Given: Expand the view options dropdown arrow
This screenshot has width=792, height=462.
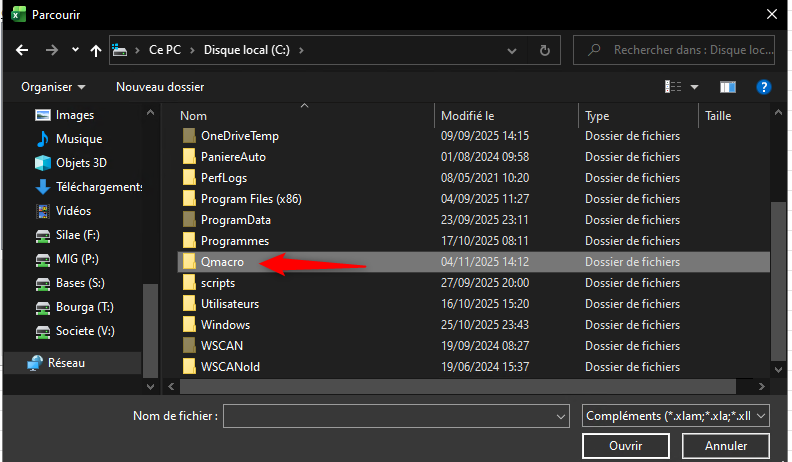Looking at the screenshot, I should pyautogui.click(x=694, y=87).
